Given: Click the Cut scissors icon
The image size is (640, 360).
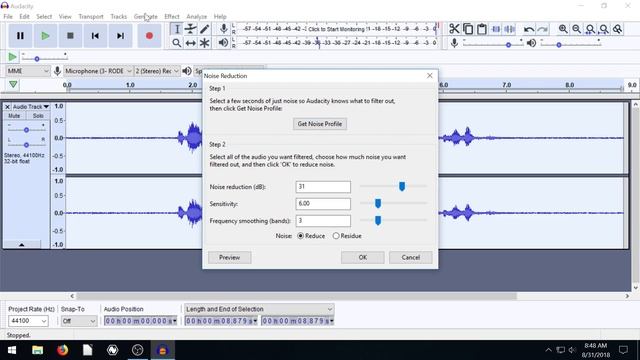Looking at the screenshot, I should [x=454, y=29].
